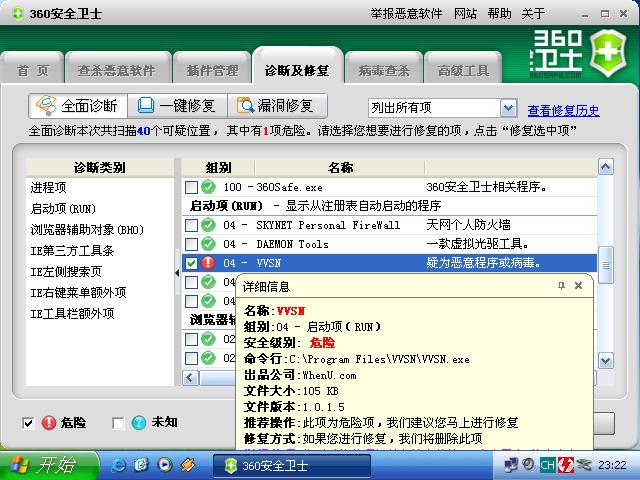Click the name column header

tap(340, 167)
